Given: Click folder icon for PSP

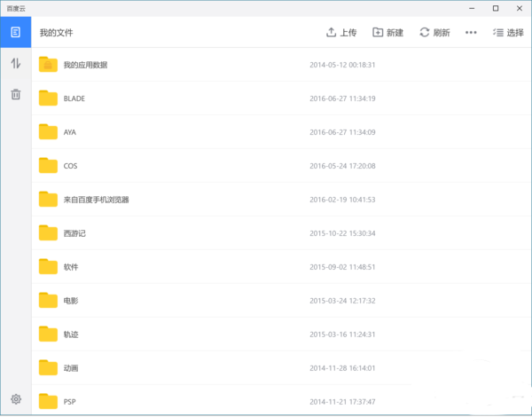Looking at the screenshot, I should [48, 401].
